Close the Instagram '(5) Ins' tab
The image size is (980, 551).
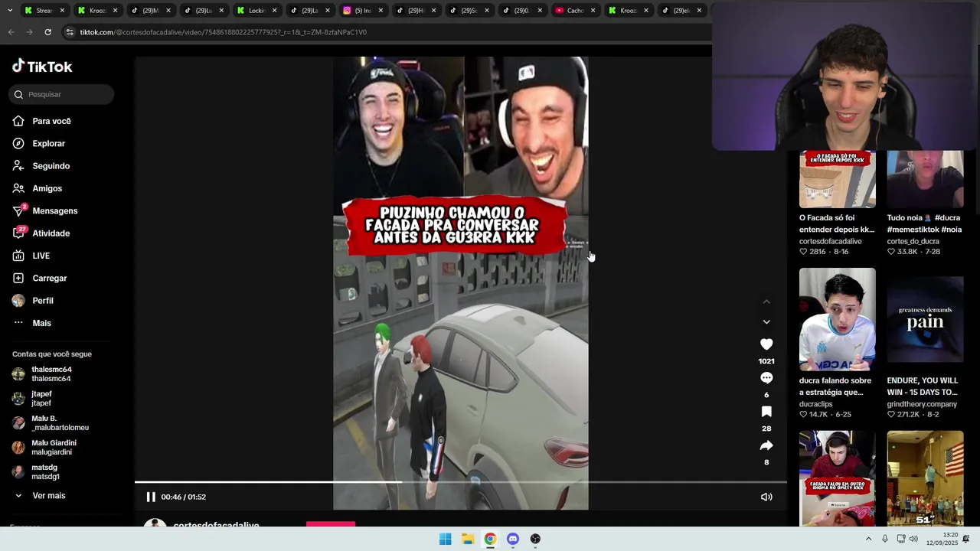coord(381,11)
